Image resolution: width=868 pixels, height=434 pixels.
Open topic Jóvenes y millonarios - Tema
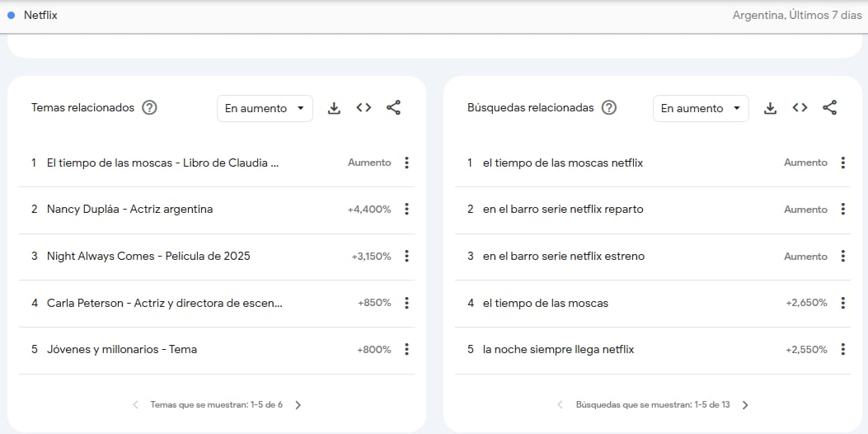coord(122,350)
